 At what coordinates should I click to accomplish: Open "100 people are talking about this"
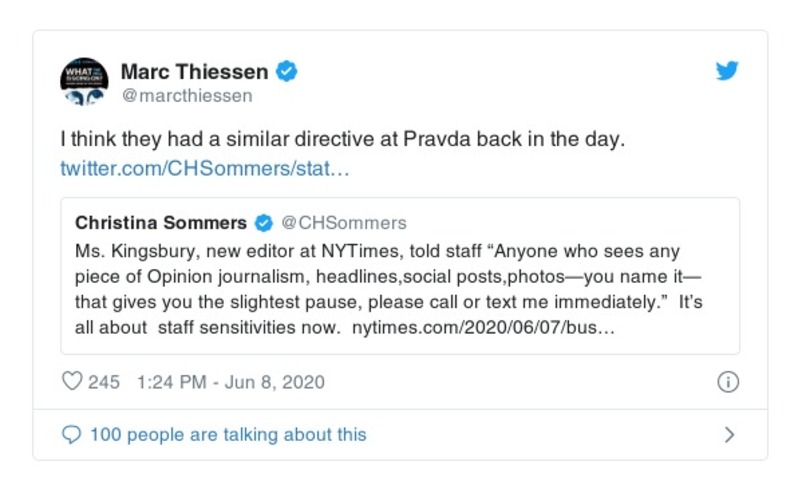tap(228, 434)
